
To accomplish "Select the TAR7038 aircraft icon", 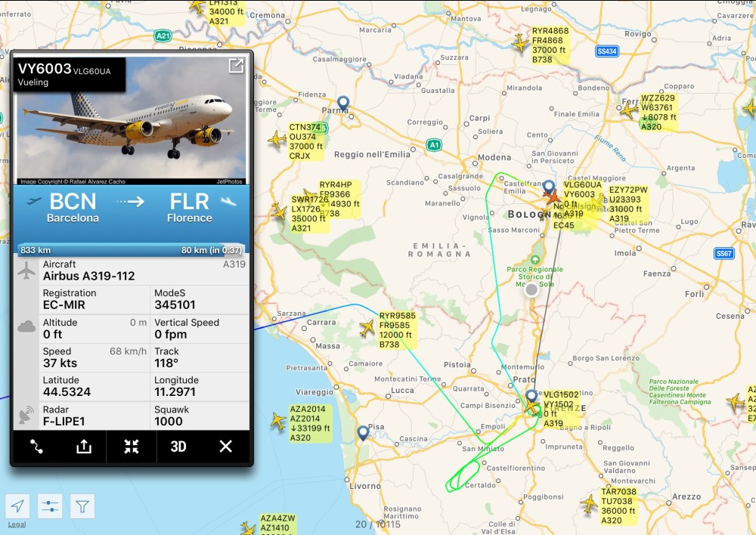I will click(x=589, y=504).
